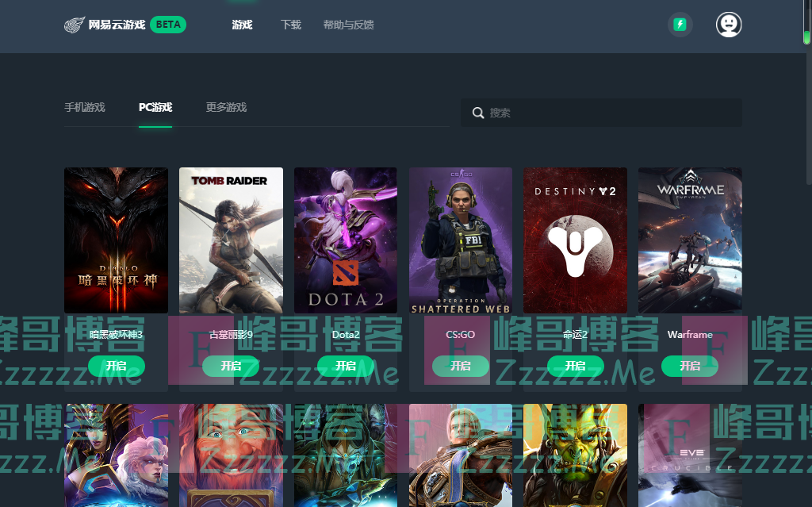Screen dimensions: 812x507
Task: Click the green lightning bolt icon
Action: (680, 25)
